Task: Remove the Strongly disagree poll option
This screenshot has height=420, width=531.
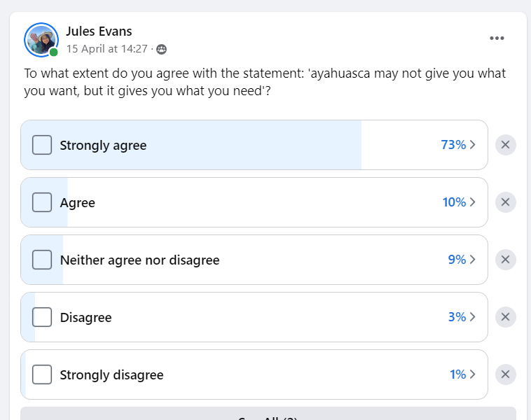Action: [x=505, y=374]
